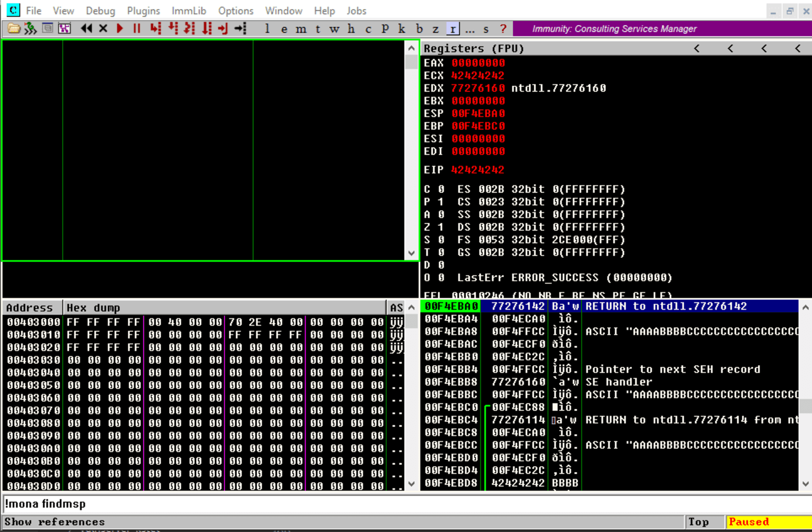Show Memory map with 'm' button
812x532 pixels.
click(301, 29)
